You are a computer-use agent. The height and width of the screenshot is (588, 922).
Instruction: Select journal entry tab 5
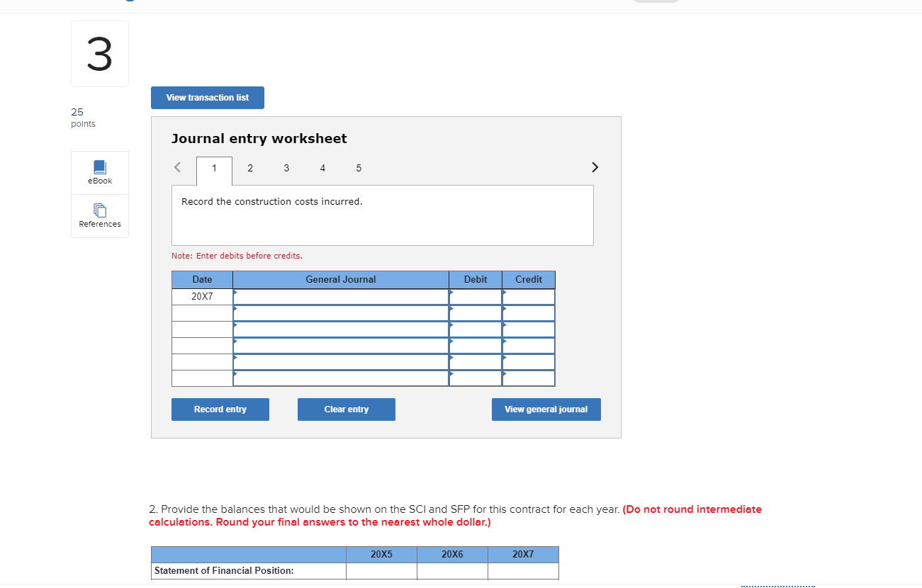[x=359, y=168]
